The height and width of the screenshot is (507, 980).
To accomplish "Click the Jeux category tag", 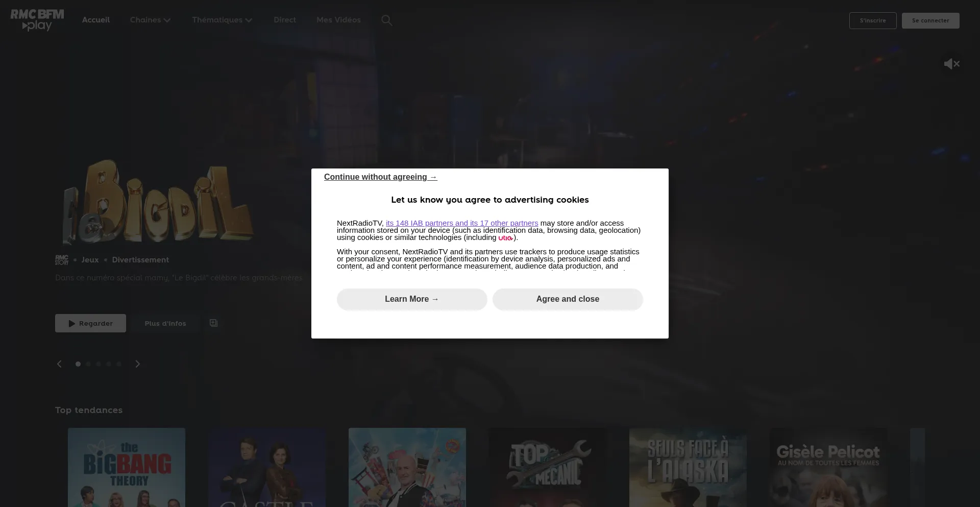I will pyautogui.click(x=90, y=260).
